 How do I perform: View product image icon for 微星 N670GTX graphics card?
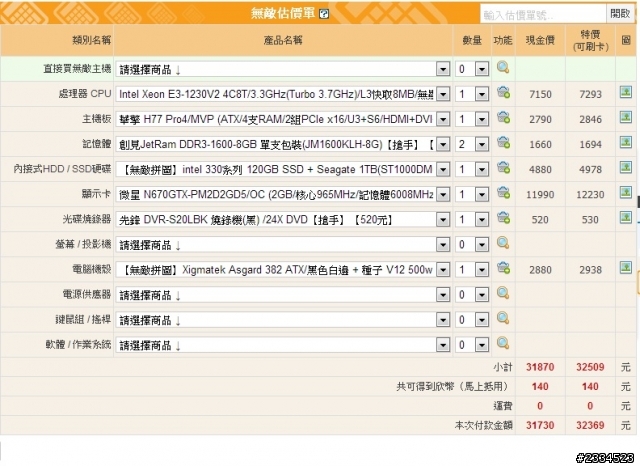coord(626,193)
